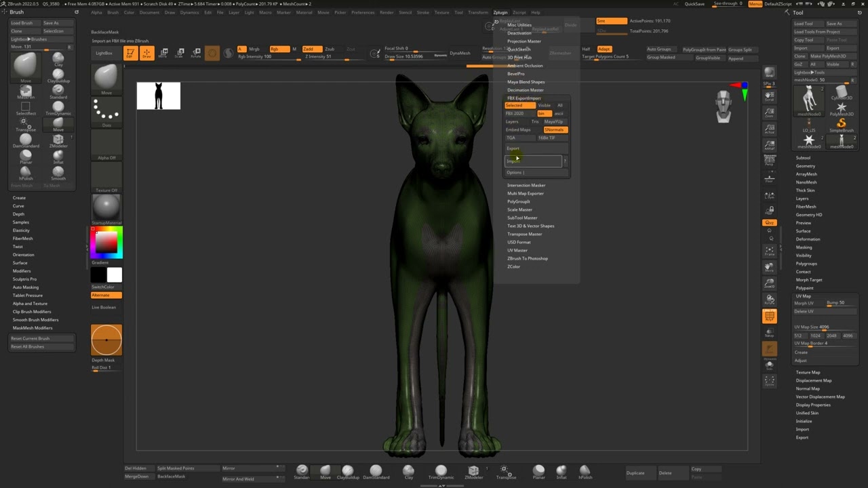868x488 pixels.
Task: Open the Stroke menu
Action: 423,12
